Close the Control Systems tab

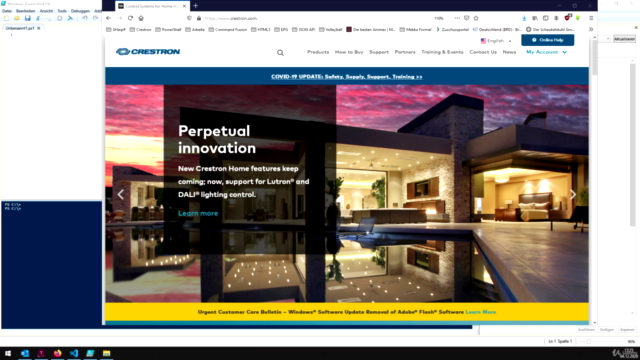coord(184,6)
